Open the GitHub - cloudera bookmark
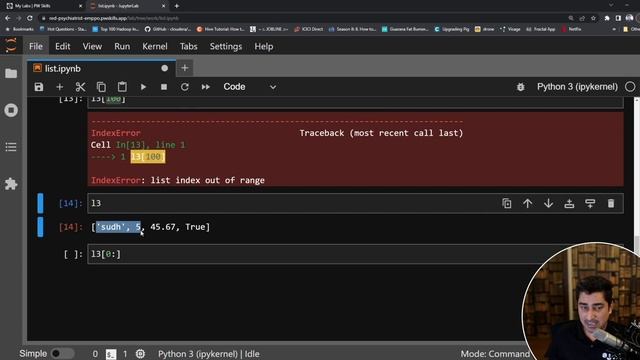640x360 pixels. (168, 29)
